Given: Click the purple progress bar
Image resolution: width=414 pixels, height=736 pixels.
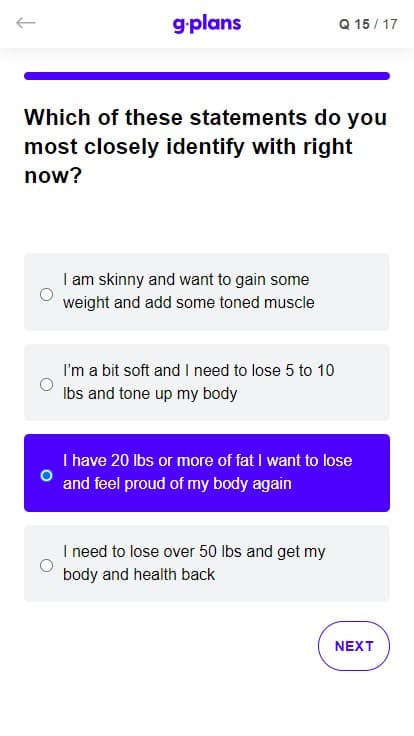Looking at the screenshot, I should coord(207,76).
